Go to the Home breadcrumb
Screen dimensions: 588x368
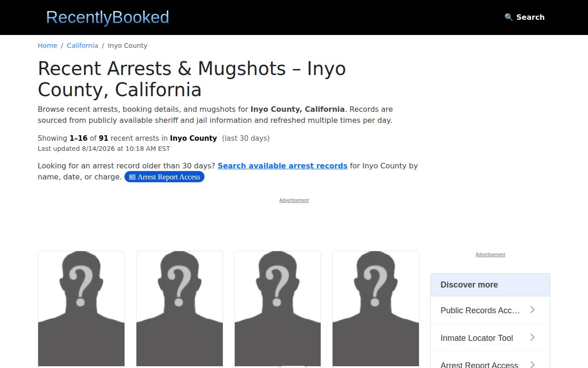click(47, 46)
